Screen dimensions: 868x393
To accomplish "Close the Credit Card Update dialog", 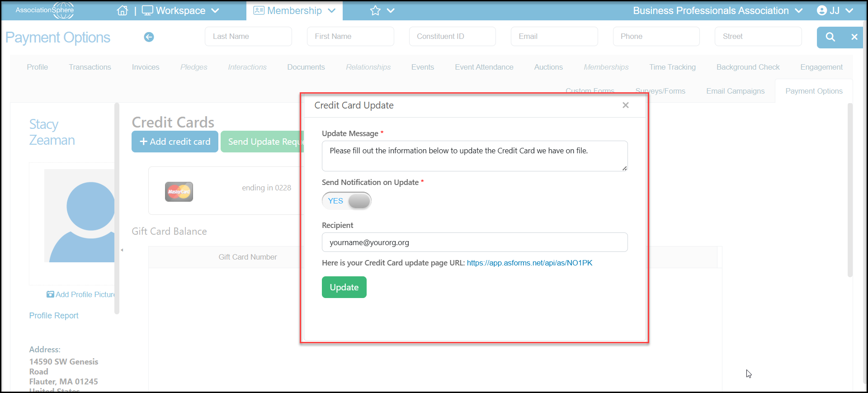I will coord(626,105).
